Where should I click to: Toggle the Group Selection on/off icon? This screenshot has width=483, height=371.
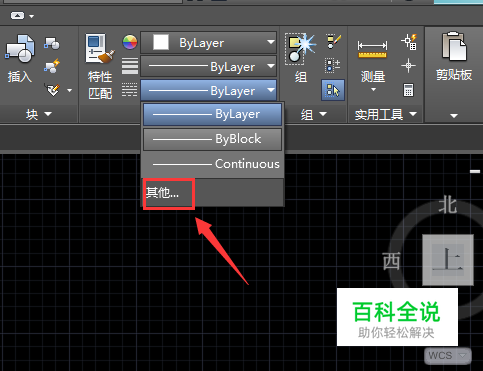(333, 90)
